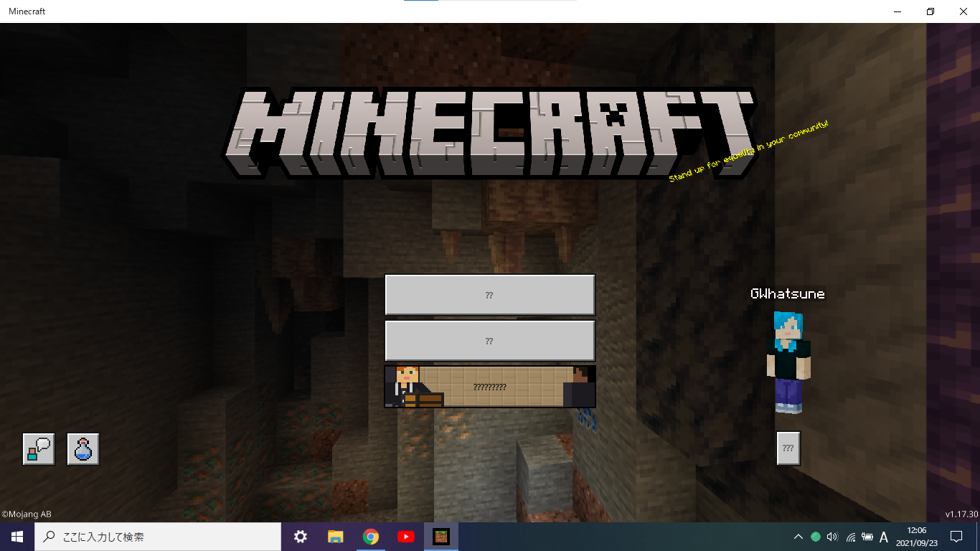The height and width of the screenshot is (551, 980).
Task: Select the GWhatsune player character skin
Action: [x=788, y=362]
